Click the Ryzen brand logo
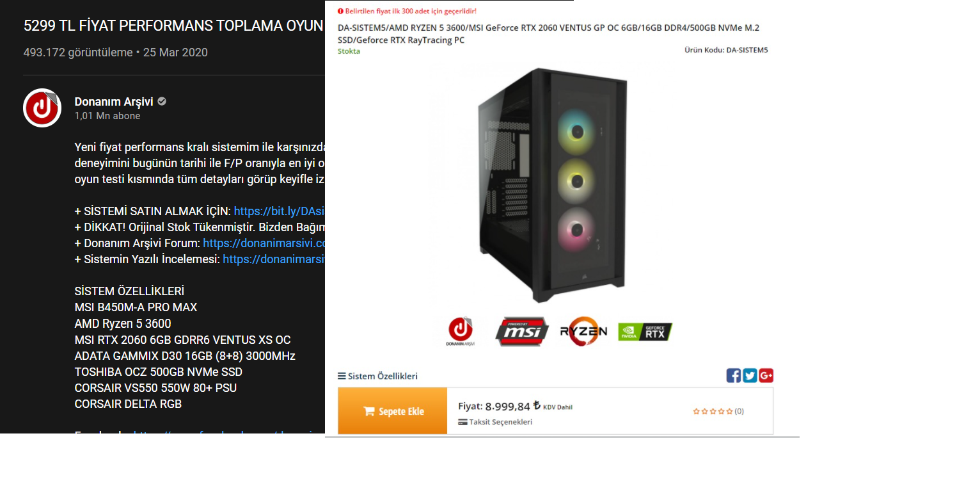The width and height of the screenshot is (980, 502). pos(583,332)
